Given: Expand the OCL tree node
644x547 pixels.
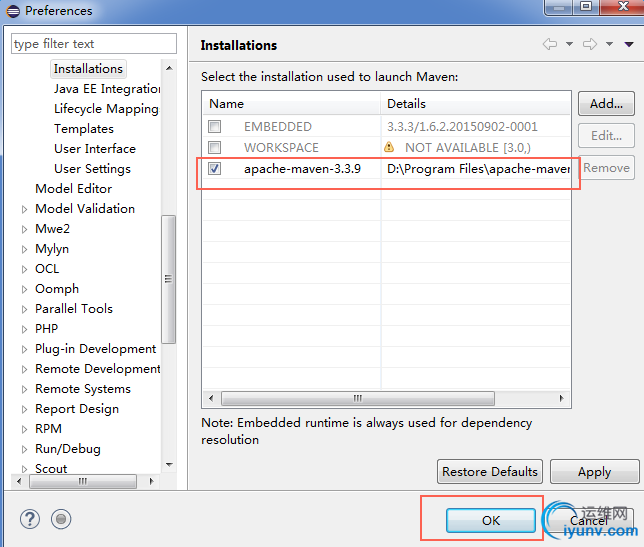Looking at the screenshot, I should click(24, 269).
